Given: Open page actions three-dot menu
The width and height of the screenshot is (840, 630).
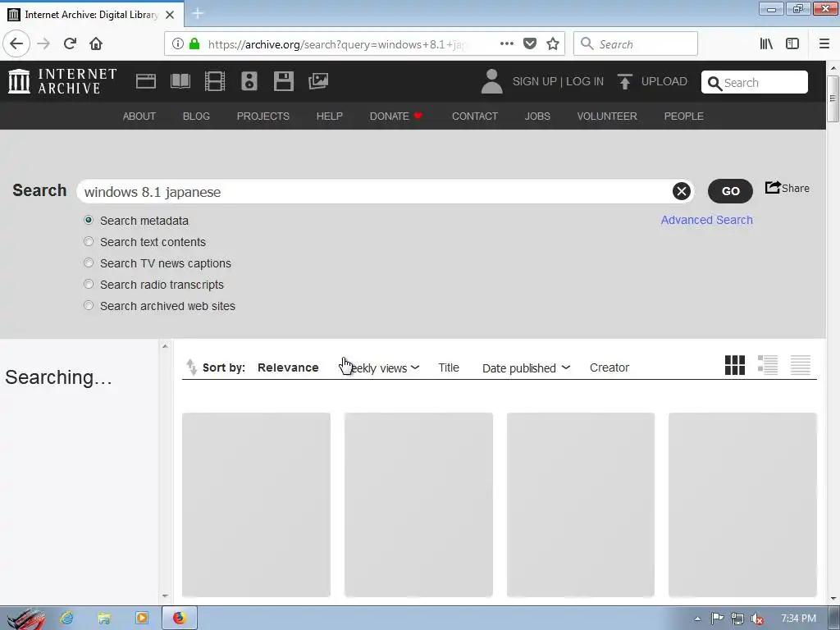Looking at the screenshot, I should click(x=507, y=44).
